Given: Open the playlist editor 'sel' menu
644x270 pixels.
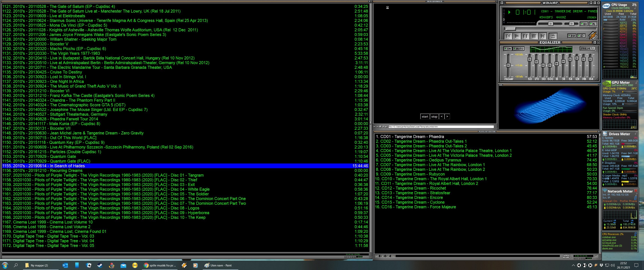Looking at the screenshot, I should click(388, 256).
